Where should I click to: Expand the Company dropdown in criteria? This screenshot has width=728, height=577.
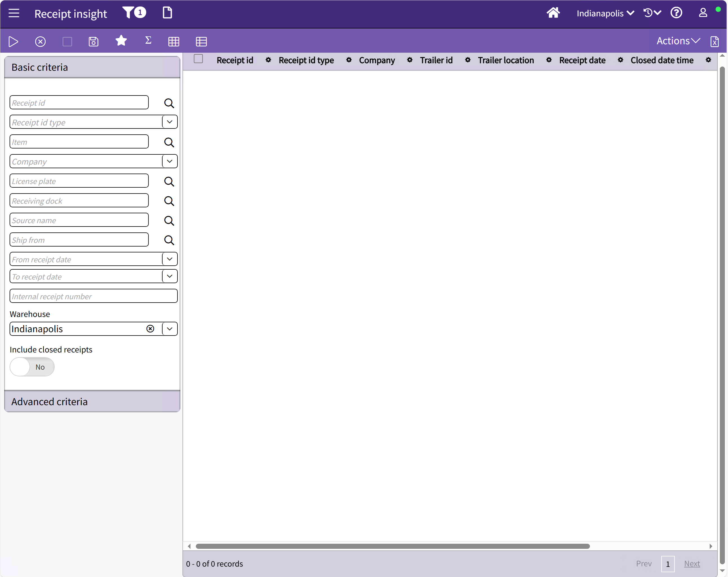pos(170,161)
